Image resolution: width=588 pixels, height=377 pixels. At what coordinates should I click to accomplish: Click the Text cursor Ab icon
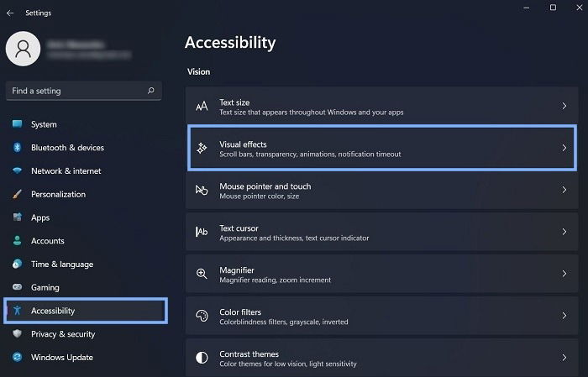click(x=202, y=232)
